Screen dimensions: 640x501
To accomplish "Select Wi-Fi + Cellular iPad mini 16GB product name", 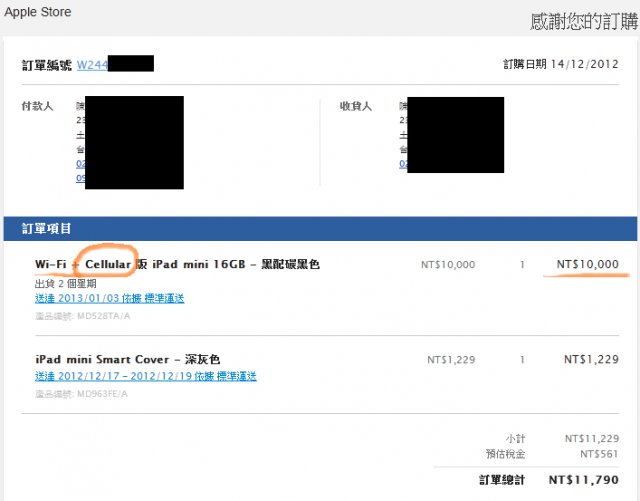I will [x=177, y=264].
